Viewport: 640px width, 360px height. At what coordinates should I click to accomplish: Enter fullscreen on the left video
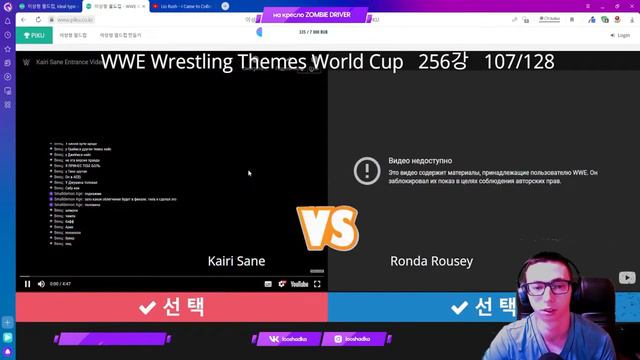317,284
